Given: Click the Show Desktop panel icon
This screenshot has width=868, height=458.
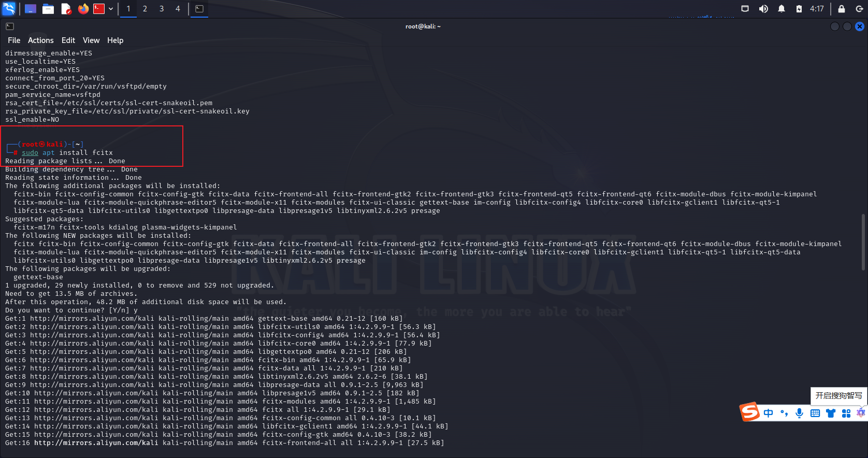Looking at the screenshot, I should 31,9.
